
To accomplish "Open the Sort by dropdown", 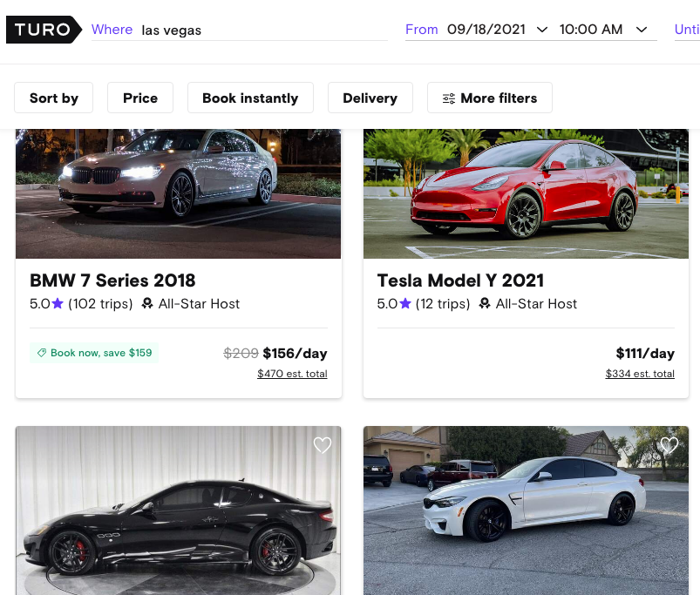I will (x=54, y=98).
